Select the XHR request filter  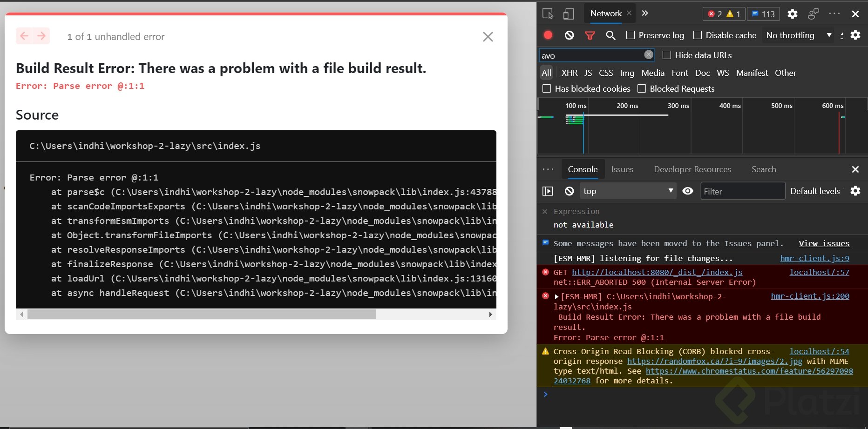(x=569, y=73)
